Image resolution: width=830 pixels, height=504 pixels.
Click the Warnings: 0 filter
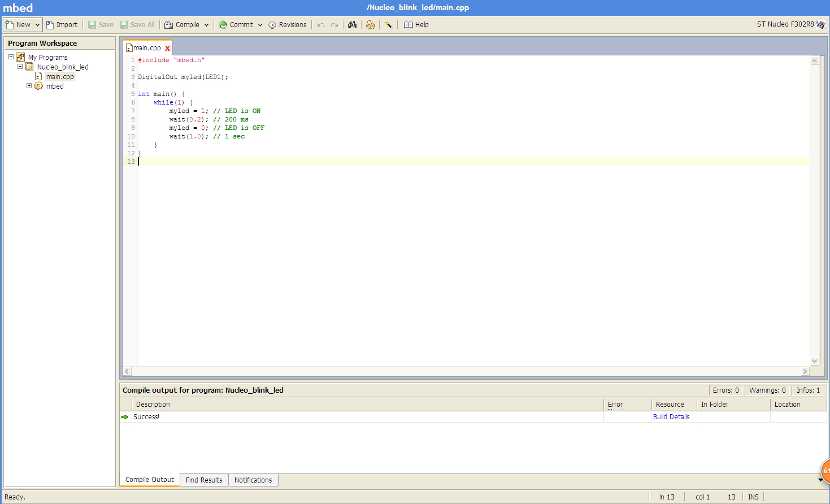(767, 390)
